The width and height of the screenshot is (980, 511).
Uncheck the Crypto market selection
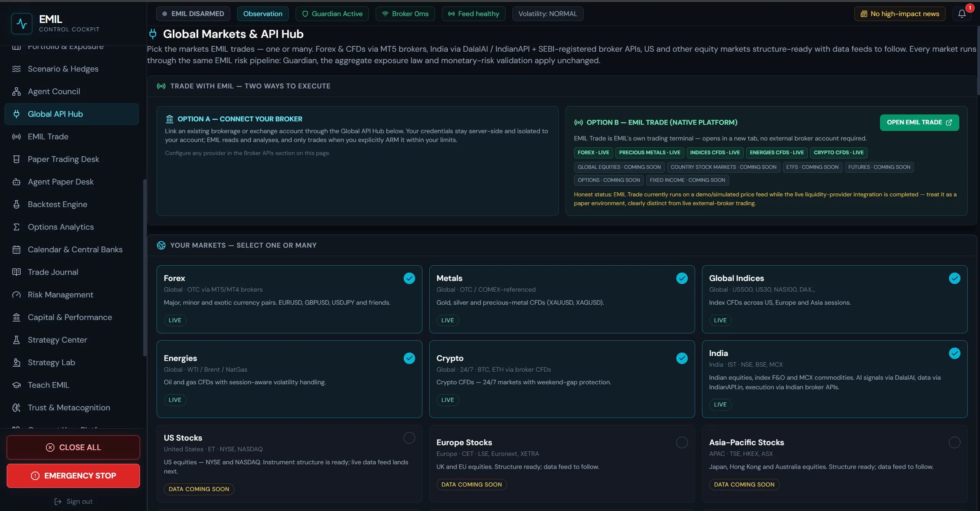682,358
